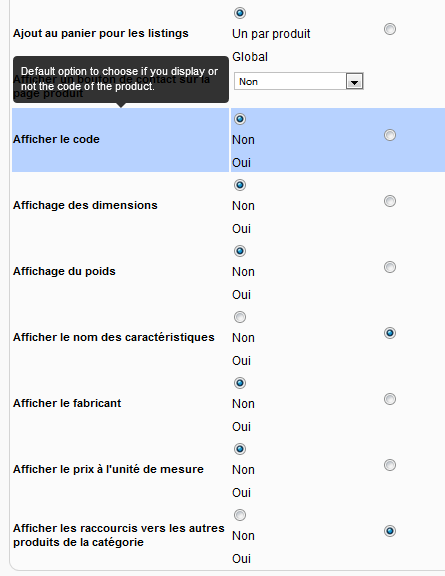
Task: Choose unselected "Non" radio for nom des caractéristiques
Action: click(240, 317)
